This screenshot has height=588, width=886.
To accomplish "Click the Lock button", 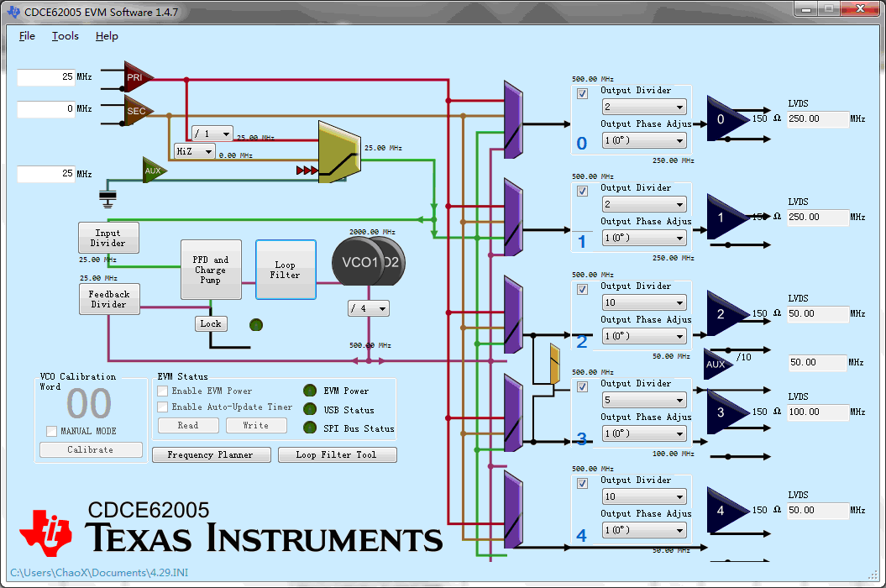I will point(211,323).
